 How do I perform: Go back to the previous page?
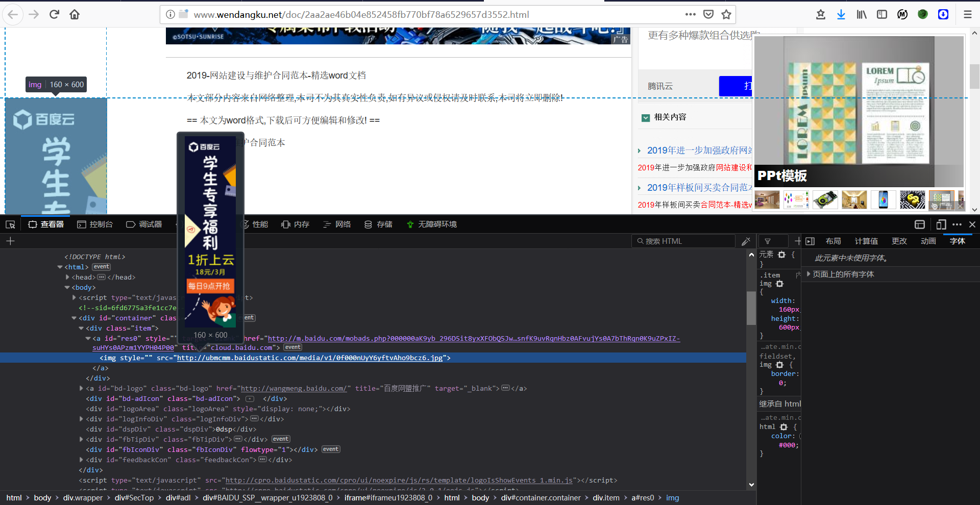(13, 15)
